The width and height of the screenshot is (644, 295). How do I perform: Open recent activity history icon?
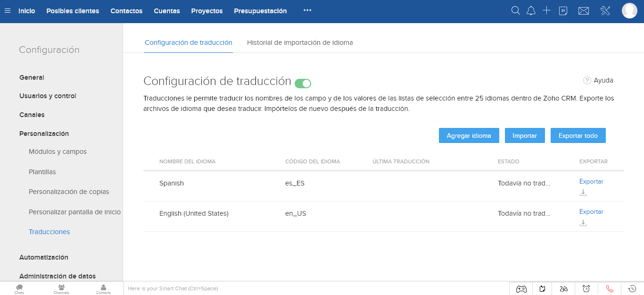tap(632, 288)
